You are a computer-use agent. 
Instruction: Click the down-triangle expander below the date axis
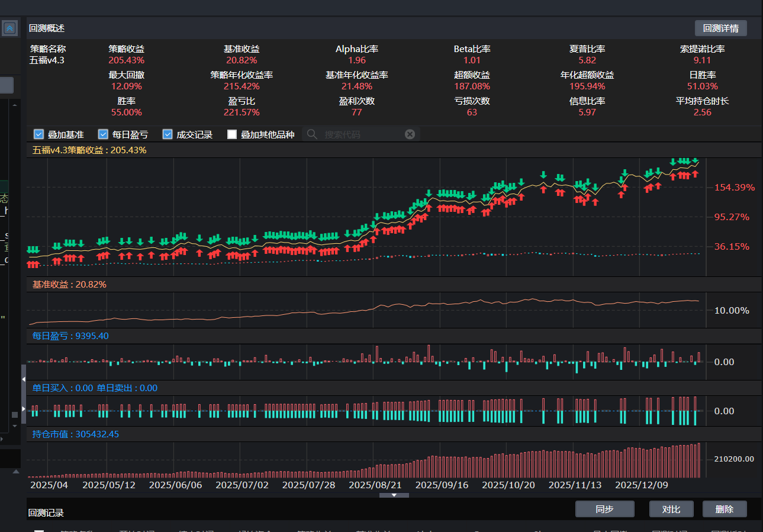(395, 495)
